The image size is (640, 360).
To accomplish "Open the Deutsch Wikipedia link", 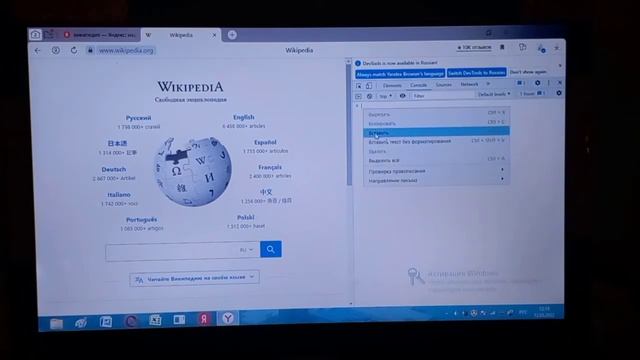I will (x=113, y=169).
